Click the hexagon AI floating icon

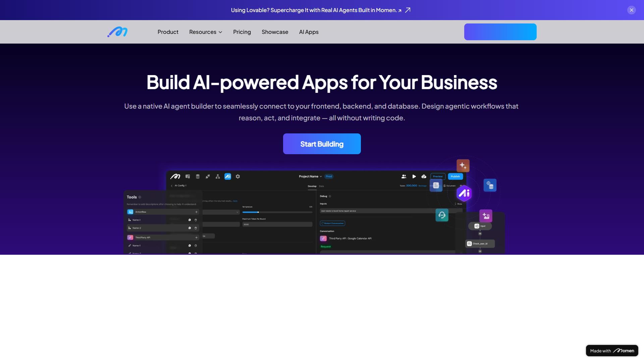464,193
